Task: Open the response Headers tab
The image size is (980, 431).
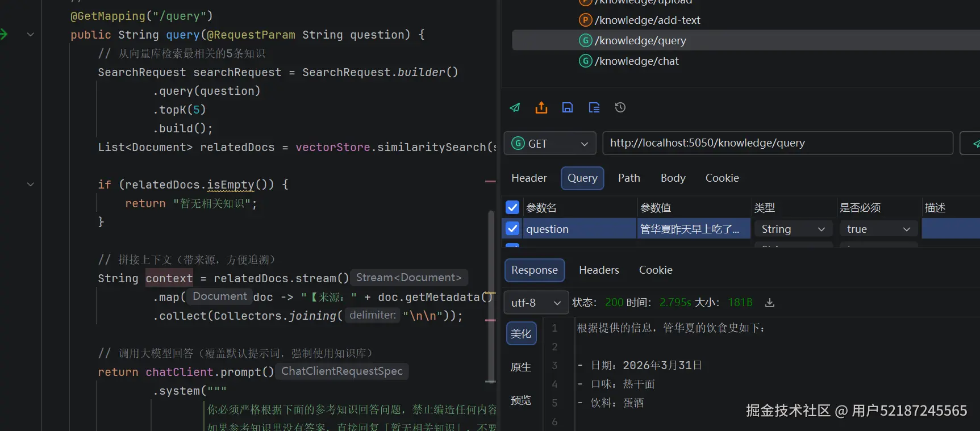Action: [599, 270]
